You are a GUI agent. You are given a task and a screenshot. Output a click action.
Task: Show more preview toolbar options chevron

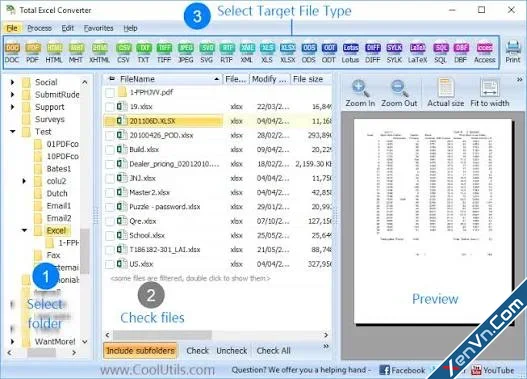coord(520,80)
